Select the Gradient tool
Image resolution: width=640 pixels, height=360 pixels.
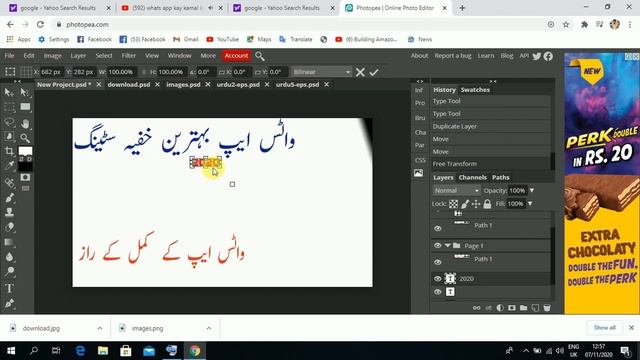[9, 242]
